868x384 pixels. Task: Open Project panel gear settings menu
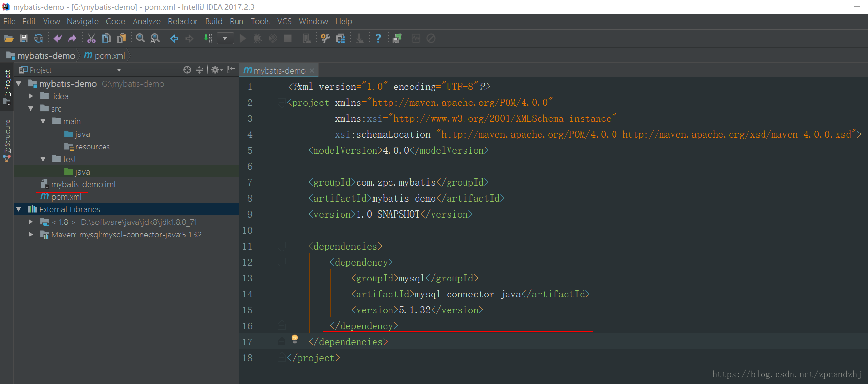217,70
